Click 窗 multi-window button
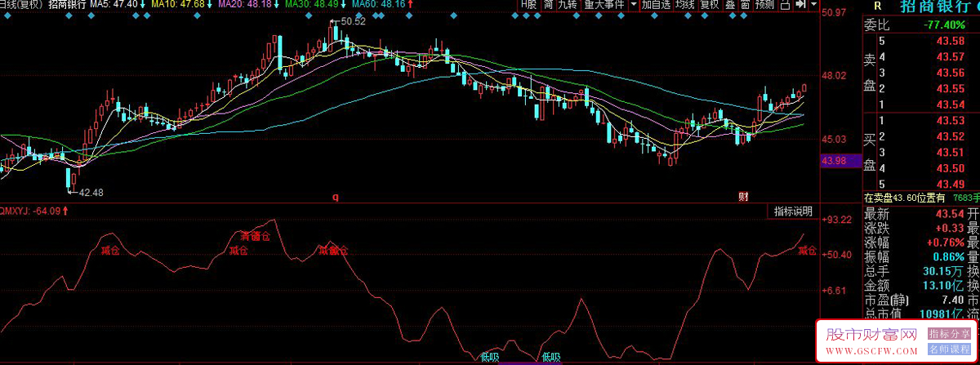Image resolution: width=980 pixels, height=365 pixels. tap(745, 5)
